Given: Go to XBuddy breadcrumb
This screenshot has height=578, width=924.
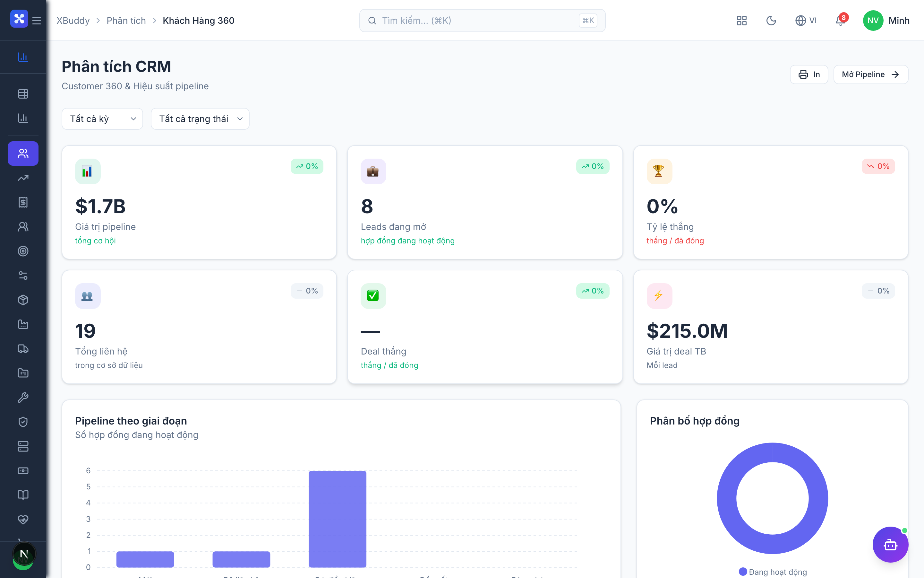Looking at the screenshot, I should pos(73,21).
